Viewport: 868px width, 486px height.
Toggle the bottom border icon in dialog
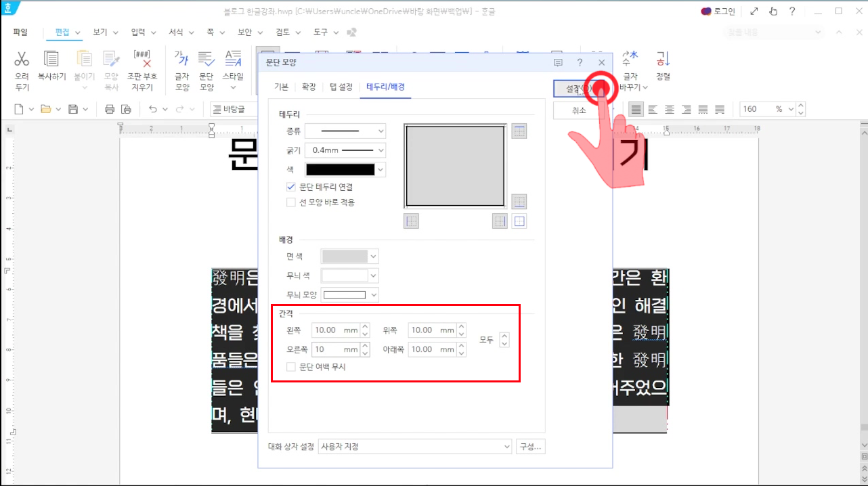coord(519,201)
